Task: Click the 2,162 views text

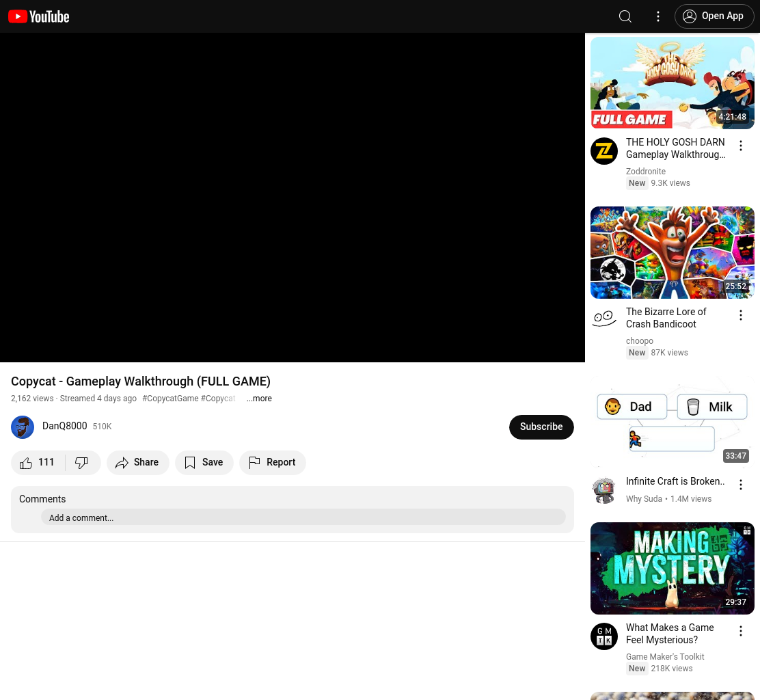Action: point(32,399)
